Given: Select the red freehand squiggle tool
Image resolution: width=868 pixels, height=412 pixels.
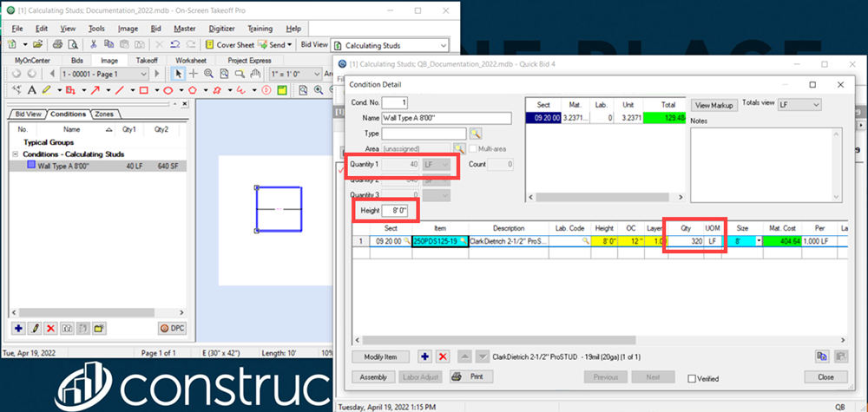Looking at the screenshot, I should pyautogui.click(x=240, y=90).
